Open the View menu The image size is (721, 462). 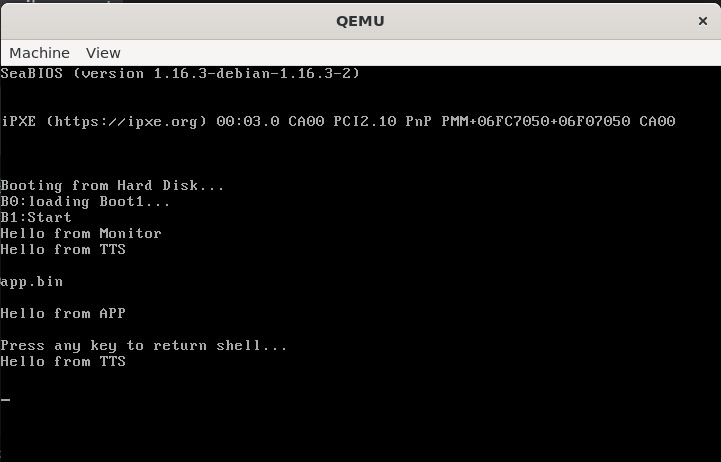click(103, 53)
